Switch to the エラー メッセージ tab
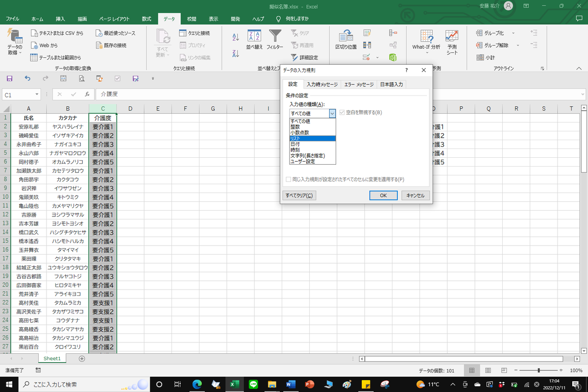588x392 pixels. tap(358, 84)
